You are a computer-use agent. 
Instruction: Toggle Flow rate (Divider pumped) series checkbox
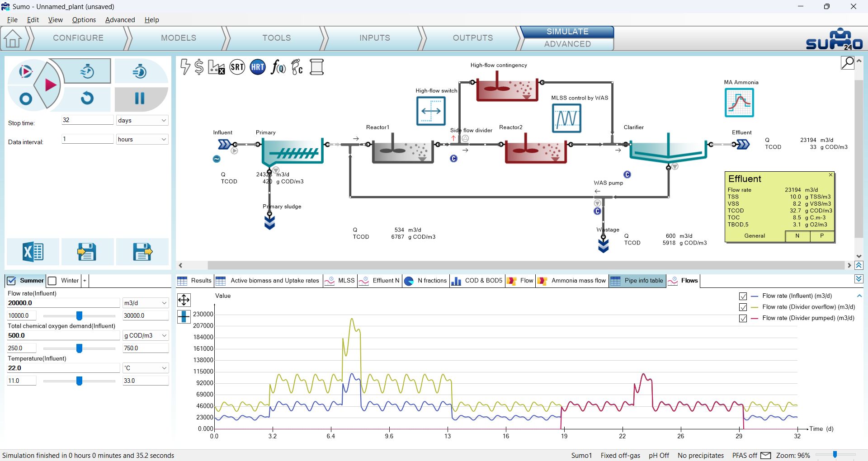743,319
